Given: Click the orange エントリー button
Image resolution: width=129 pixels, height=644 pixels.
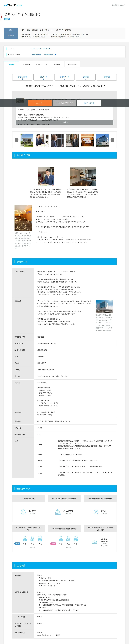Looking at the screenshot, I should click(40, 103).
